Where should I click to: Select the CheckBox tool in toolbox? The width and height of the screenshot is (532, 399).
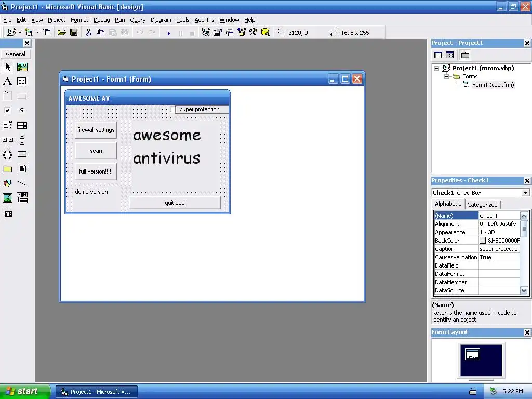[x=7, y=110]
